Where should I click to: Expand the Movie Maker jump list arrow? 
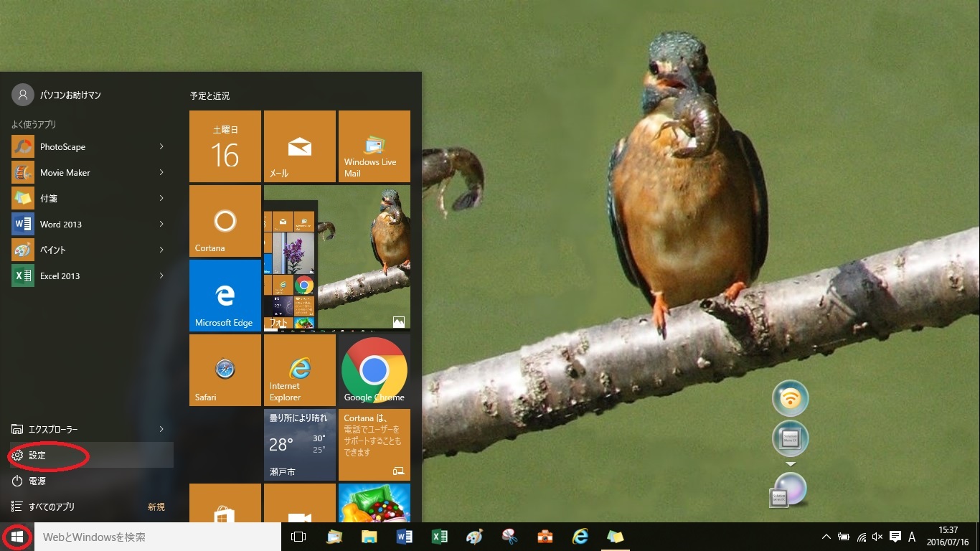[x=161, y=172]
